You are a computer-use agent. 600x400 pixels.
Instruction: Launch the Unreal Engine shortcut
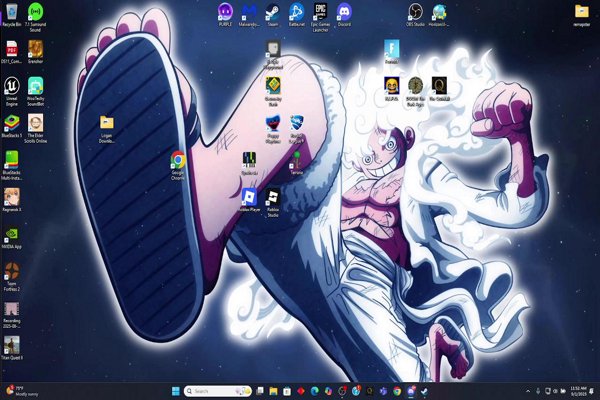(11, 91)
